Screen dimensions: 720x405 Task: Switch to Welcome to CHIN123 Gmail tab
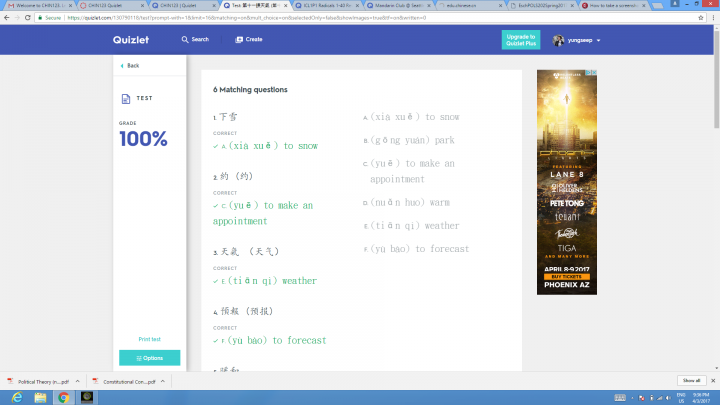click(40, 6)
